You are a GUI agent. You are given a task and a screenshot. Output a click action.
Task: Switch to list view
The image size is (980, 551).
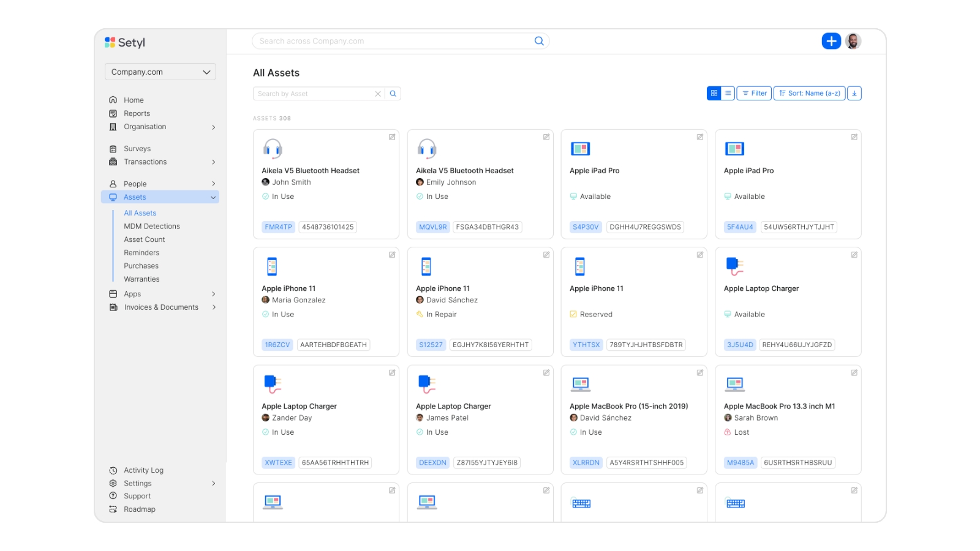click(728, 93)
